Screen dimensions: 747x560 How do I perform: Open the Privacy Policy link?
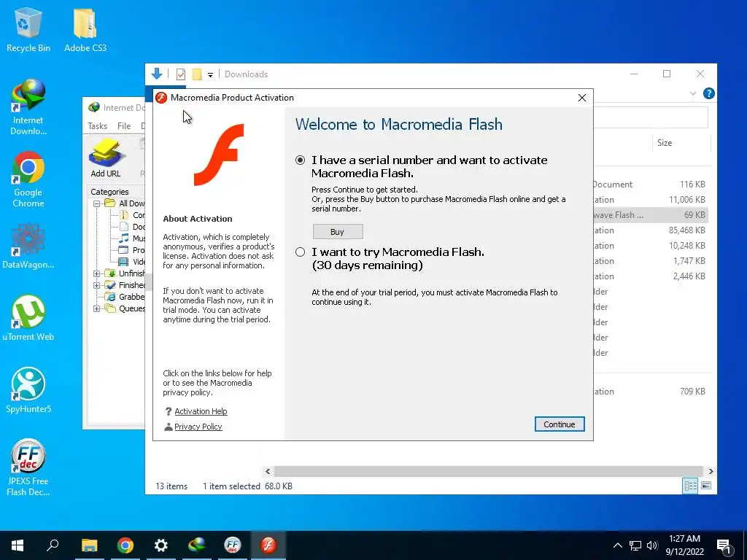point(198,427)
